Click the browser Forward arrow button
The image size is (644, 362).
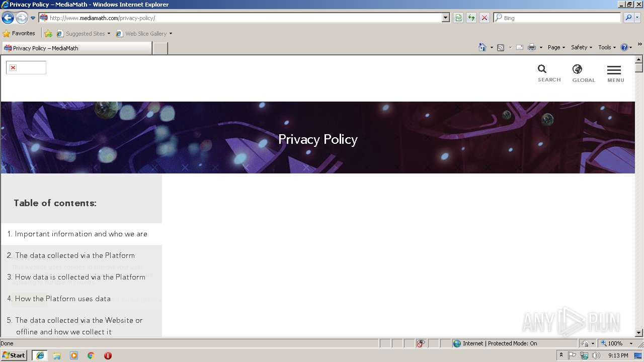22,18
